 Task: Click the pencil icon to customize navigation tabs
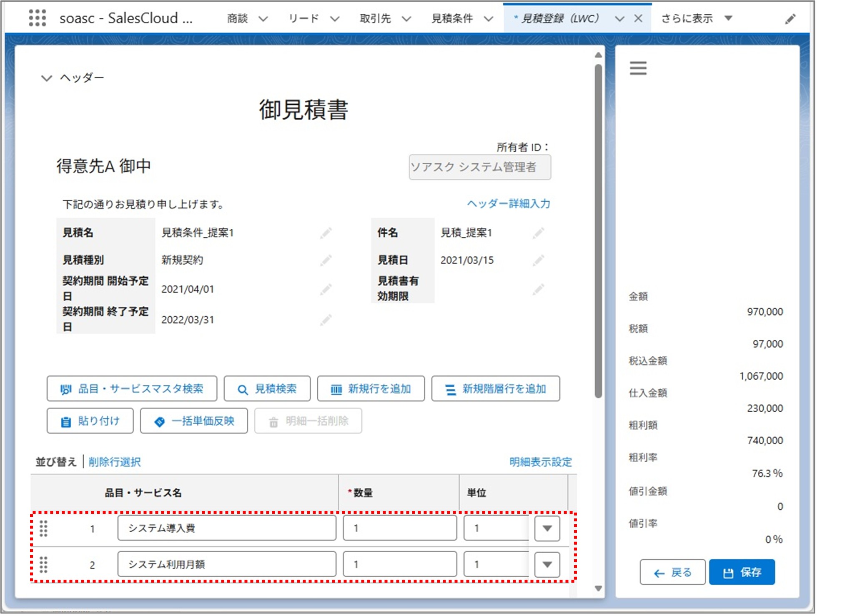(790, 19)
